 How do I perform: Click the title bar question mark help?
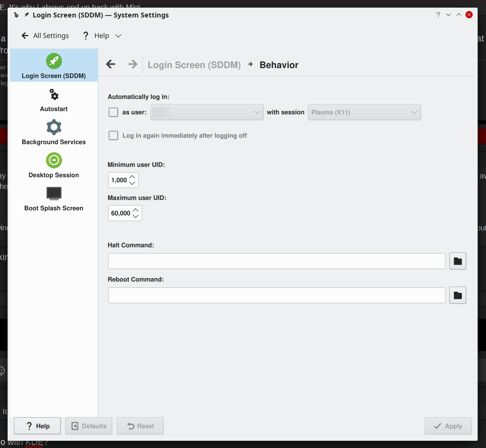pyautogui.click(x=438, y=15)
